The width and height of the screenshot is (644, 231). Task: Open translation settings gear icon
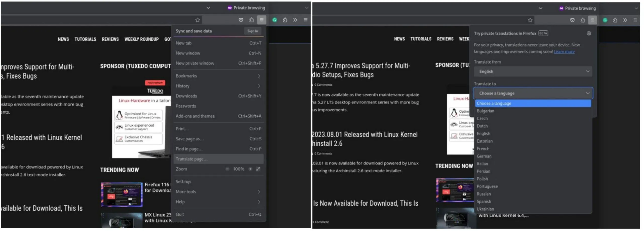click(589, 33)
